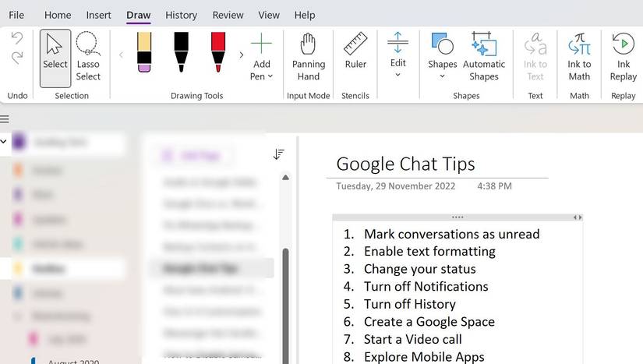This screenshot has height=364, width=643.
Task: Click 'Enable text formatting' line
Action: tap(429, 251)
